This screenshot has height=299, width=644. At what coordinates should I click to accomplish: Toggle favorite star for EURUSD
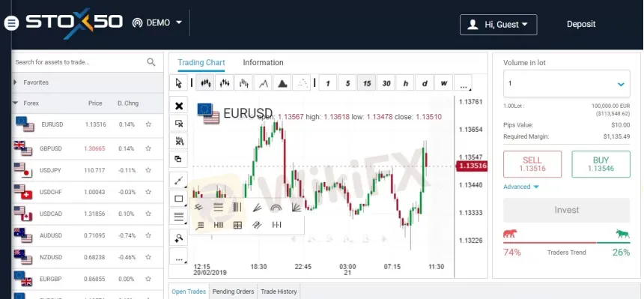[148, 124]
